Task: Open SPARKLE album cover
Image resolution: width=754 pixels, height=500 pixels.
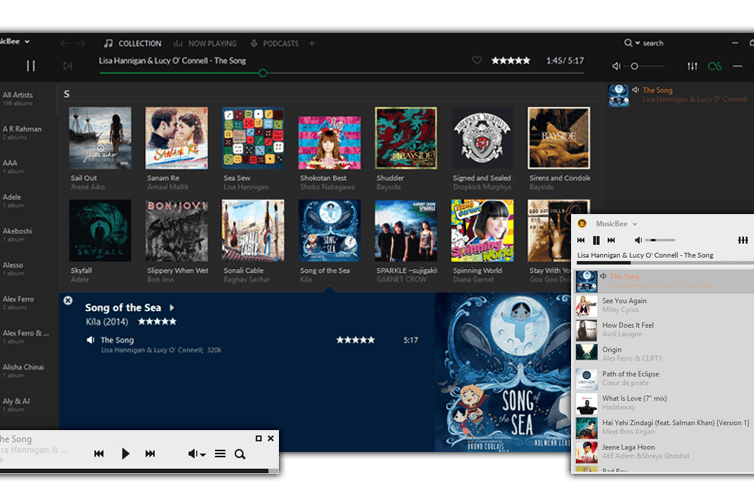Action: tap(406, 231)
